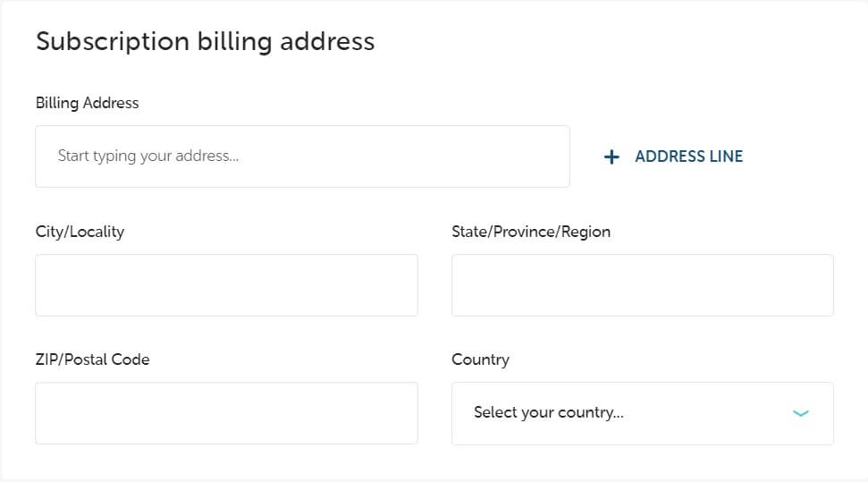The width and height of the screenshot is (868, 482).
Task: Click into the State/Province/Region field
Action: 642,285
